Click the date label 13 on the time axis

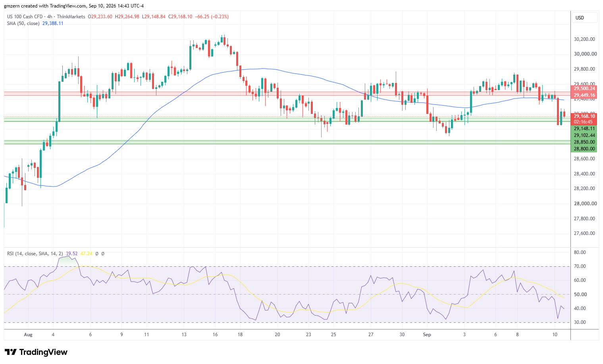pyautogui.click(x=184, y=335)
